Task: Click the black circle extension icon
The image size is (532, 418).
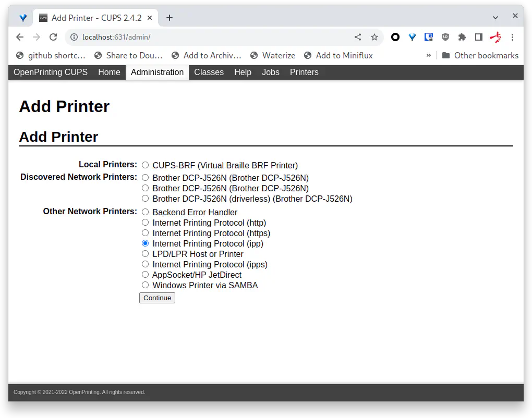Action: (x=395, y=37)
